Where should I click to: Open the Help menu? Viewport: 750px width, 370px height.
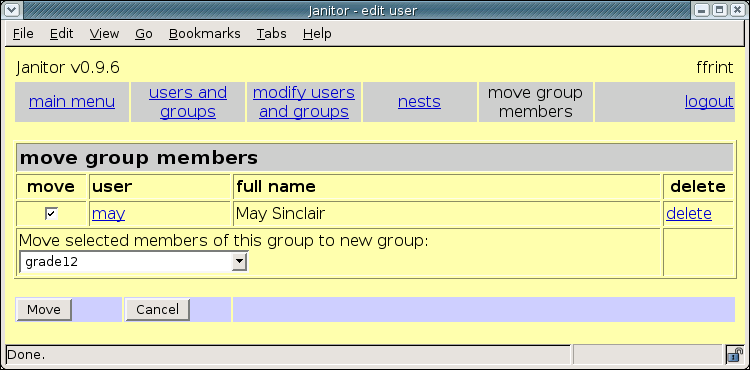pyautogui.click(x=317, y=33)
